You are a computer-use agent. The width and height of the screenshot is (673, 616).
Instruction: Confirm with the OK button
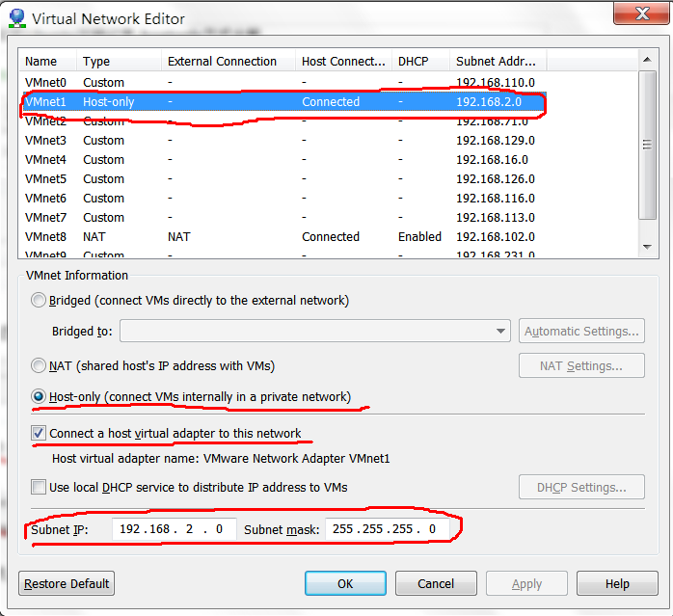click(x=345, y=584)
